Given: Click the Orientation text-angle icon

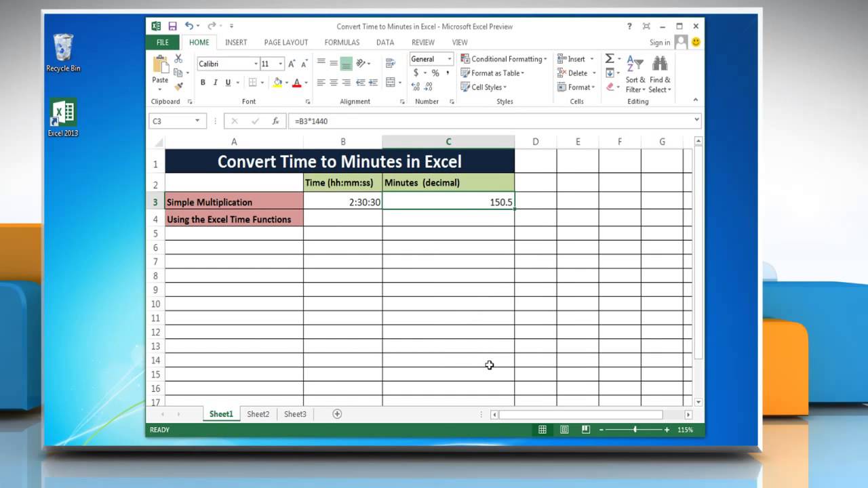Looking at the screenshot, I should point(361,64).
